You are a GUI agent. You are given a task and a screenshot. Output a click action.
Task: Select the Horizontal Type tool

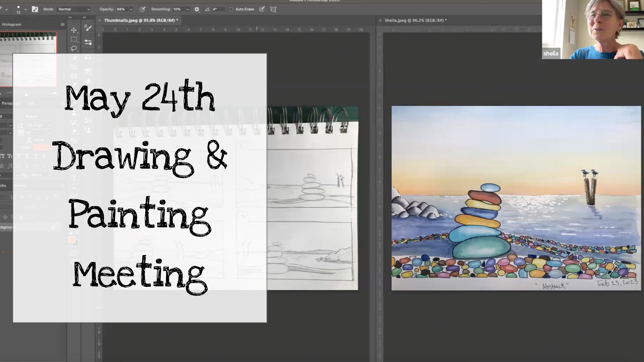click(x=74, y=178)
